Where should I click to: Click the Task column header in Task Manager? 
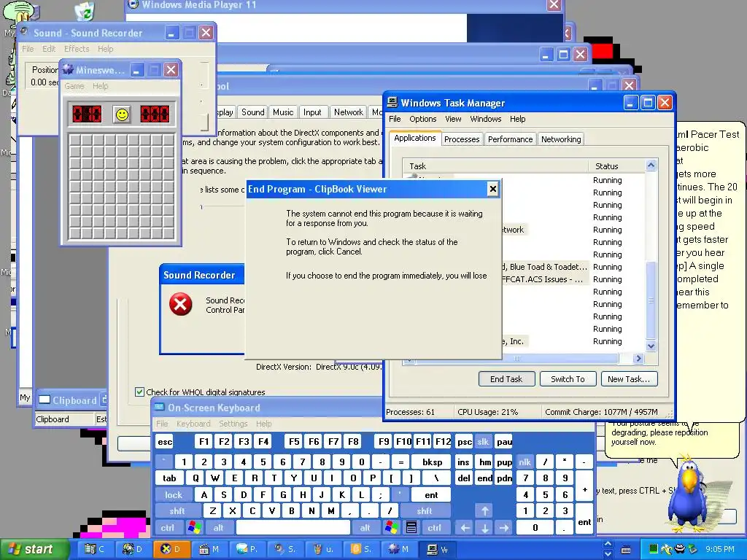point(495,166)
